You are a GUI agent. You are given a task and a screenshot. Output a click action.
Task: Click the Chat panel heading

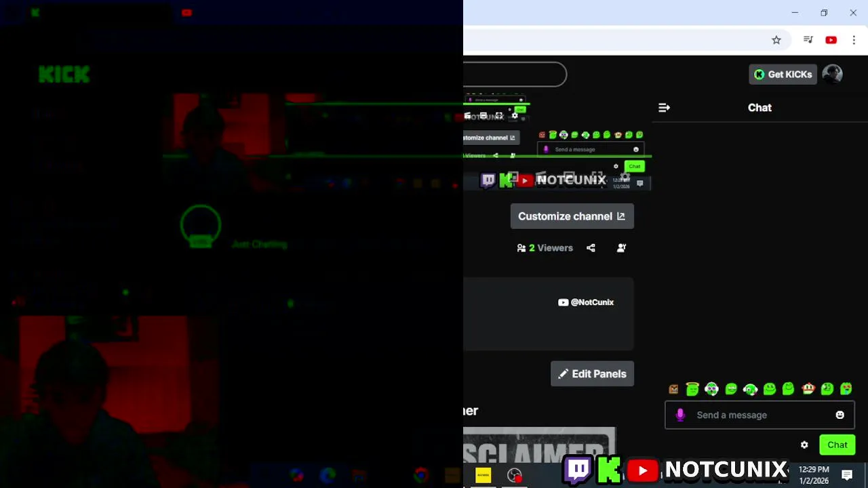(x=759, y=108)
